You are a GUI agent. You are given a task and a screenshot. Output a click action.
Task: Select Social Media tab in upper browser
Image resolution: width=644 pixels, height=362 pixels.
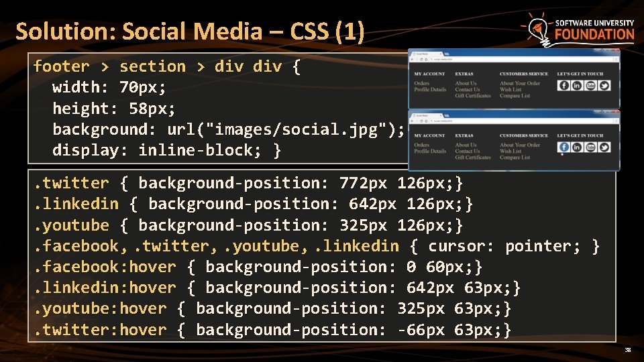(x=426, y=54)
